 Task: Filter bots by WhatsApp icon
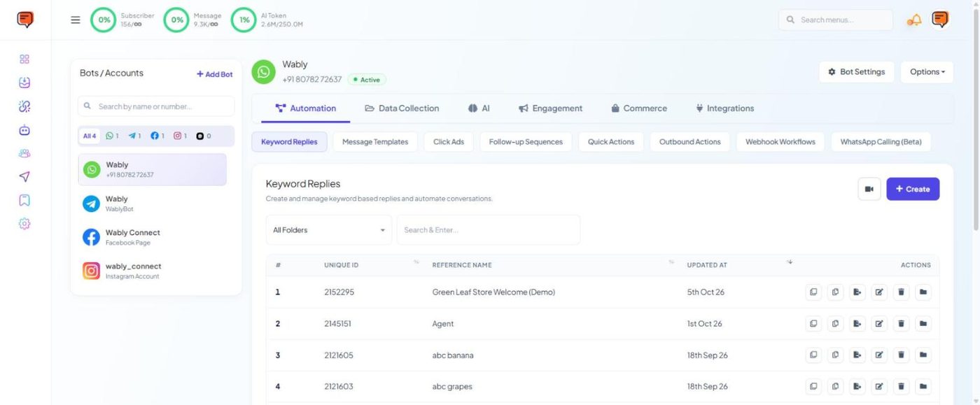(x=112, y=136)
